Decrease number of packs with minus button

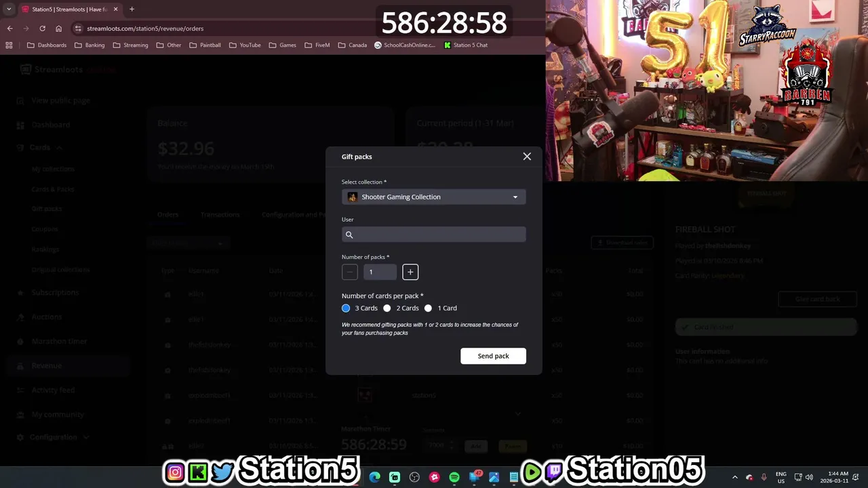350,272
